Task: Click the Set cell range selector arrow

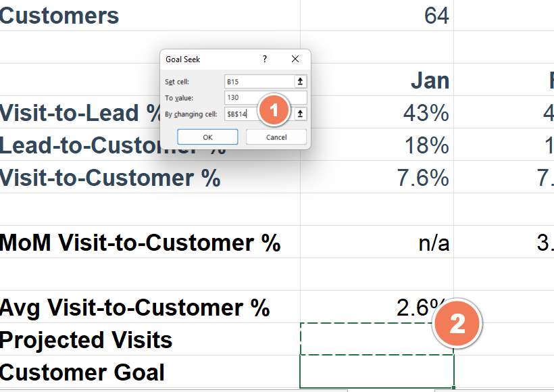Action: [300, 81]
